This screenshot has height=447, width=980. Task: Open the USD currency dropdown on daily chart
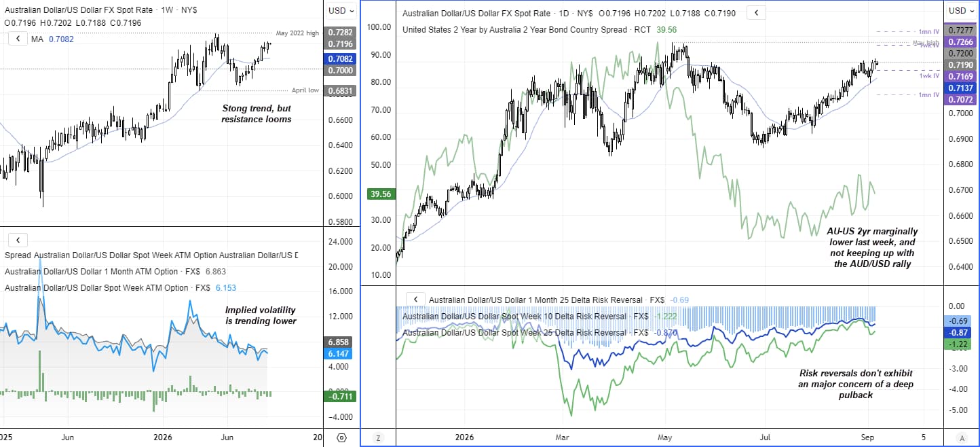(961, 11)
